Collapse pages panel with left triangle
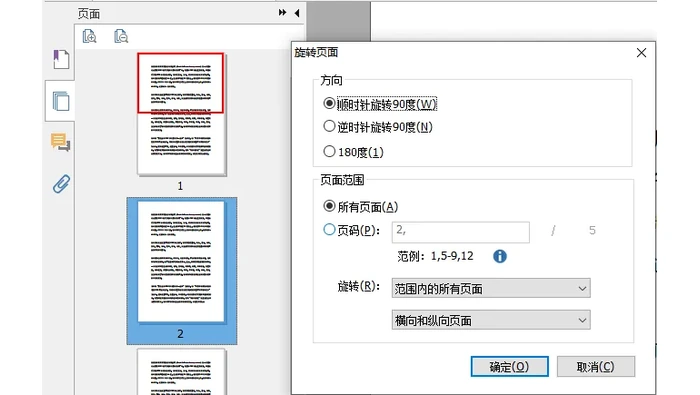700x395 pixels. [297, 13]
